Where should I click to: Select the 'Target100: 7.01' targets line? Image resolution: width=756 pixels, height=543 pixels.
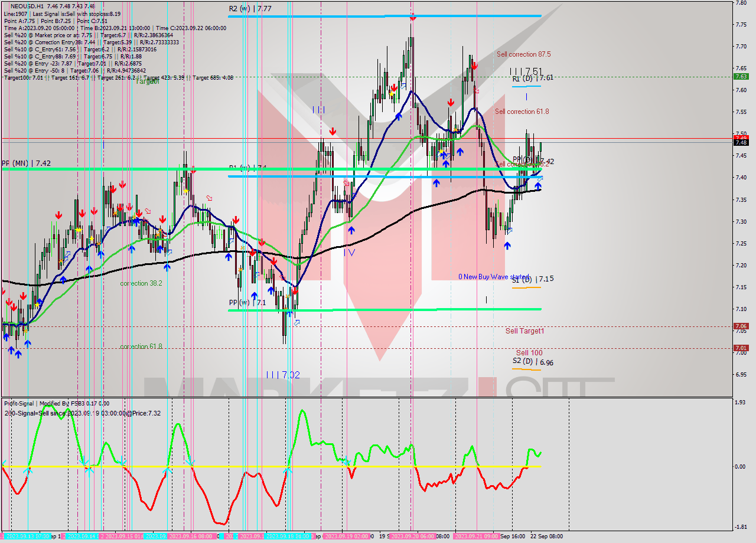(118, 77)
